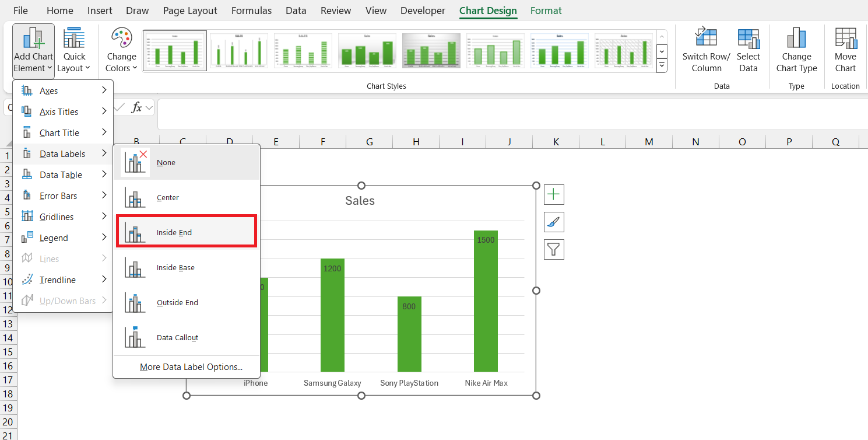The width and height of the screenshot is (868, 440).
Task: Switch to the Developer tab
Action: pos(423,11)
